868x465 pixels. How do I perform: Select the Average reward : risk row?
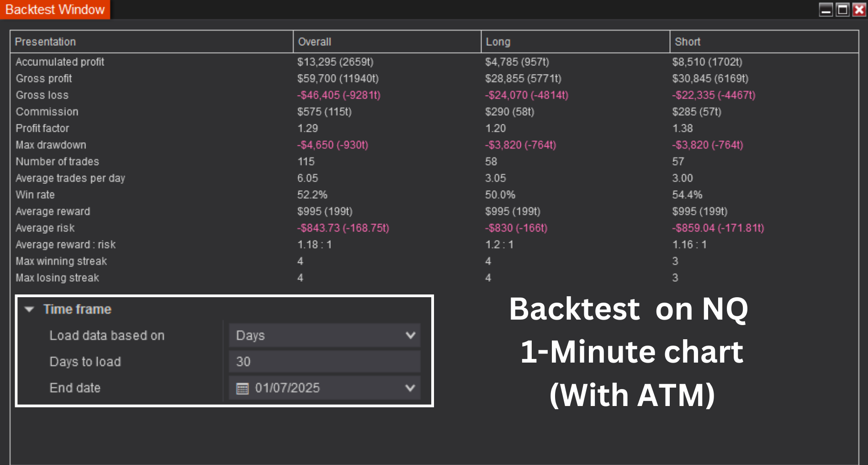tap(65, 244)
